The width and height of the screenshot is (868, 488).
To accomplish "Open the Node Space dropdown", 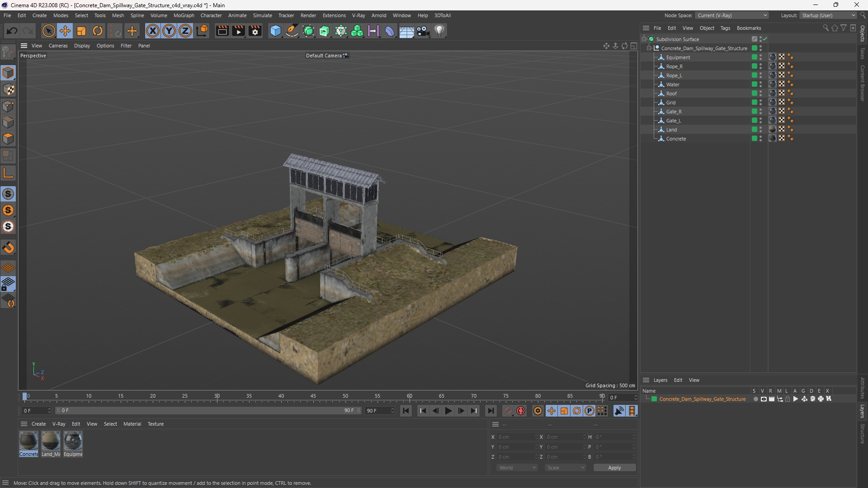I will pos(731,15).
